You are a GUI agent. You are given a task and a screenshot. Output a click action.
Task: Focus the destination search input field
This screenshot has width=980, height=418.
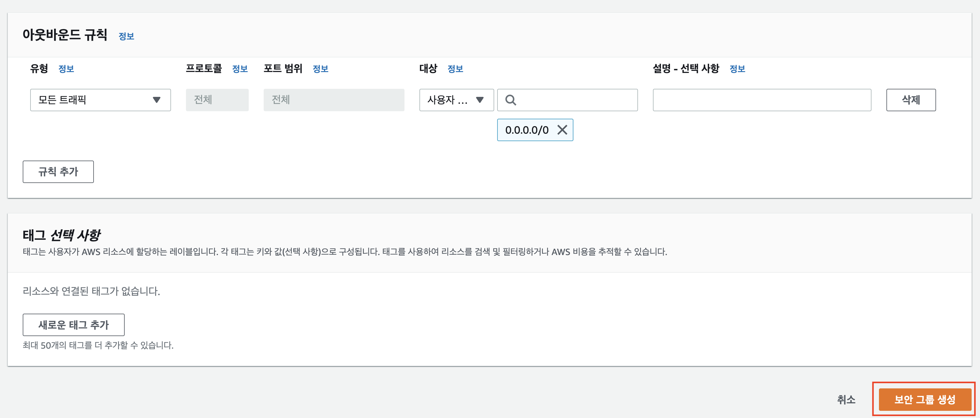pyautogui.click(x=567, y=100)
